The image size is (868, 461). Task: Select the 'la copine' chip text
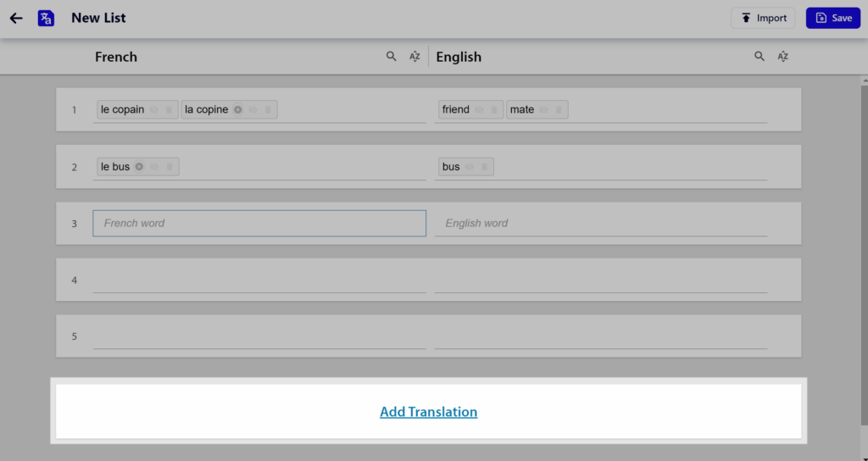click(x=207, y=109)
